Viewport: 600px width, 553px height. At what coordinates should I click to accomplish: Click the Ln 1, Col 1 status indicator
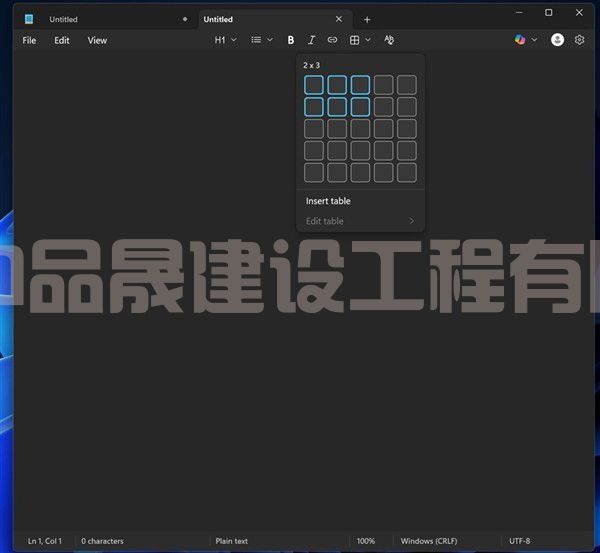44,541
